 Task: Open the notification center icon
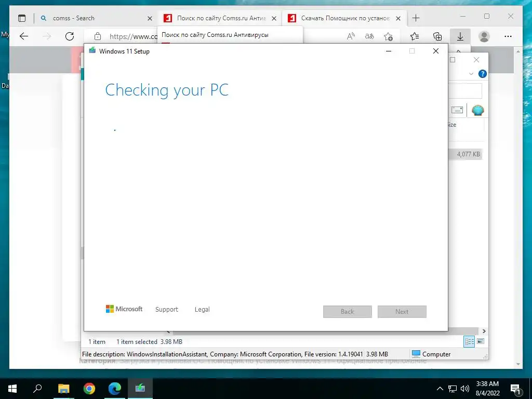(515, 389)
